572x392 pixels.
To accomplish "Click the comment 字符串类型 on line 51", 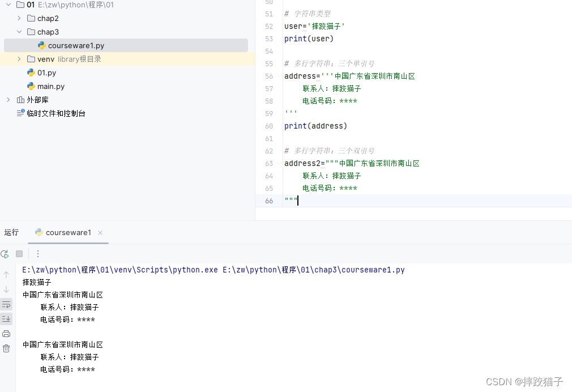I will [312, 14].
